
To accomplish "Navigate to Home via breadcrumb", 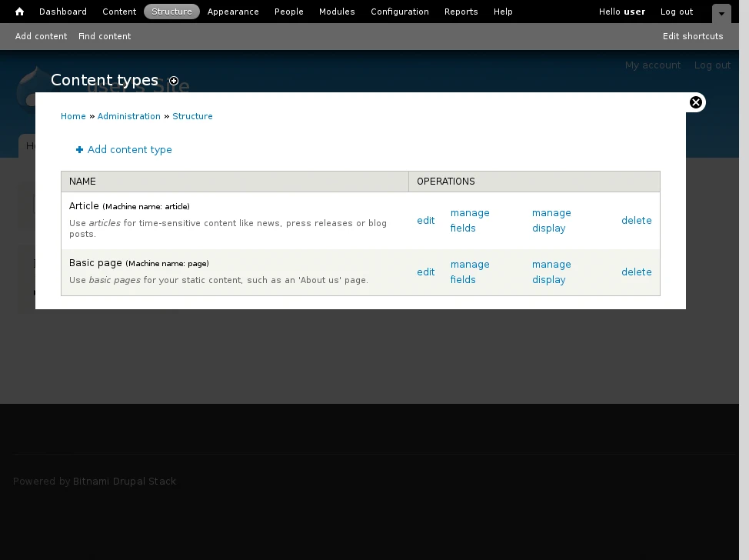I will [73, 116].
